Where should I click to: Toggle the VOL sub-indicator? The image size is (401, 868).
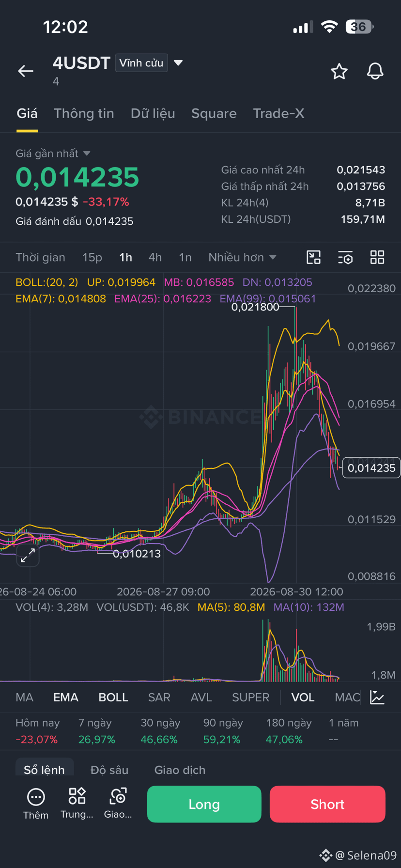(x=303, y=697)
